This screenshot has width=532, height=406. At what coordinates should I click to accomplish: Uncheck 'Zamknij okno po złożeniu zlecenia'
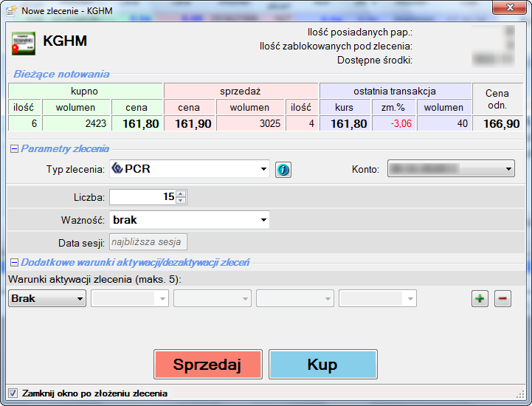pyautogui.click(x=13, y=393)
